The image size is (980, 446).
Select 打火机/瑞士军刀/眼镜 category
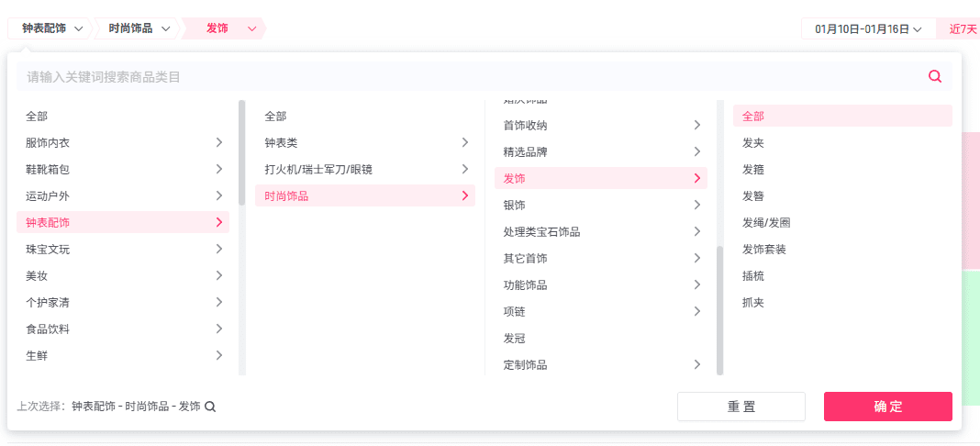coord(318,169)
